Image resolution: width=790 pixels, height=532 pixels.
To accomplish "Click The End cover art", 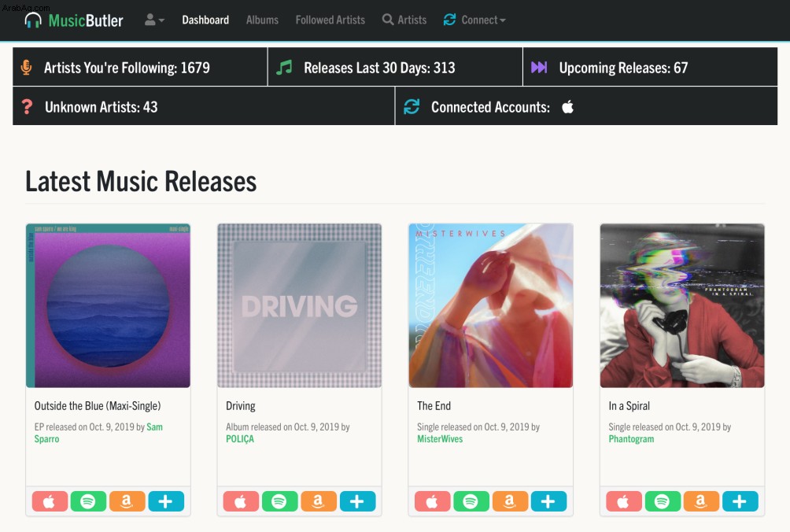I will tap(491, 305).
